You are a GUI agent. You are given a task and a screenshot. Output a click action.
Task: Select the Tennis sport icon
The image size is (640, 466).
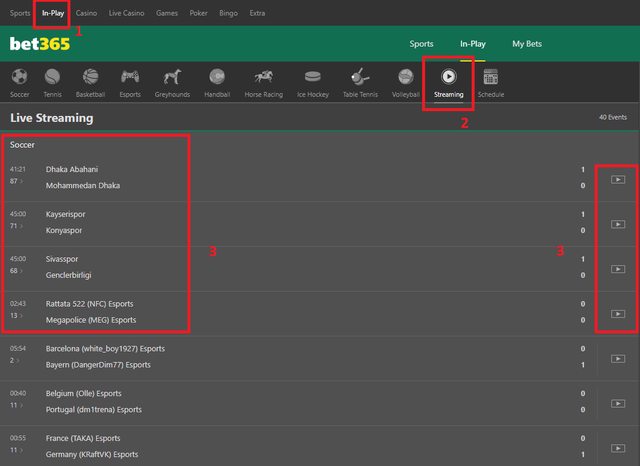(52, 77)
